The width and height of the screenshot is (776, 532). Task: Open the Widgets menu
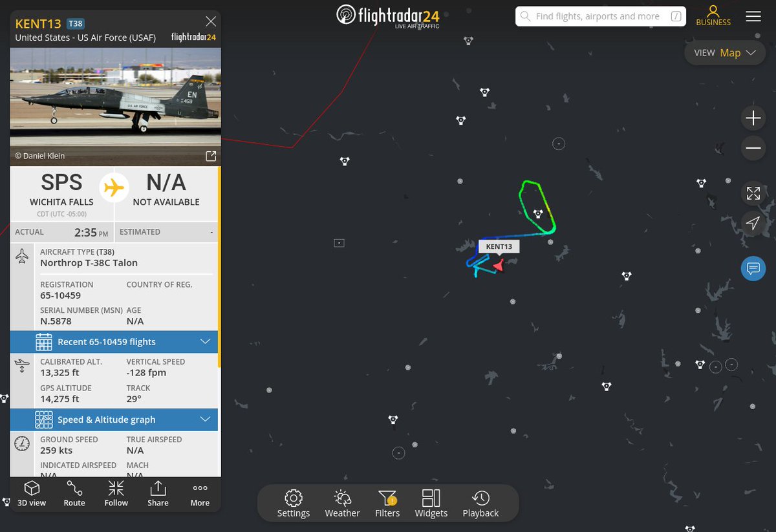431,504
